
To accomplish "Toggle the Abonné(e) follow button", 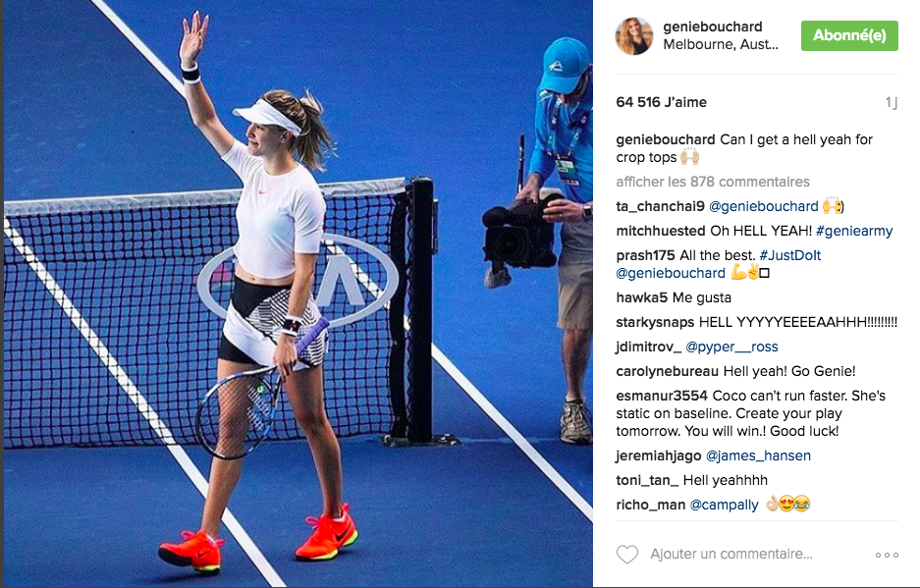I will click(849, 35).
